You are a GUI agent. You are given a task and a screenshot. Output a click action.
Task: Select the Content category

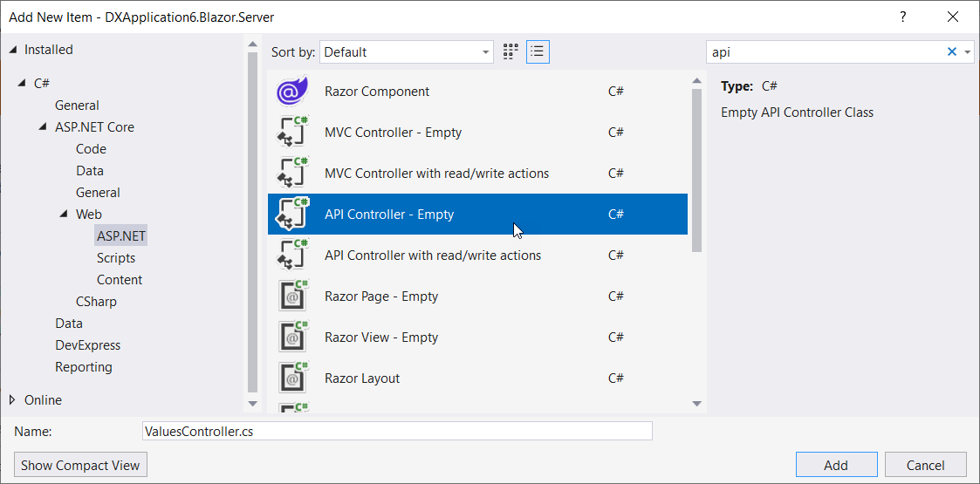[120, 280]
